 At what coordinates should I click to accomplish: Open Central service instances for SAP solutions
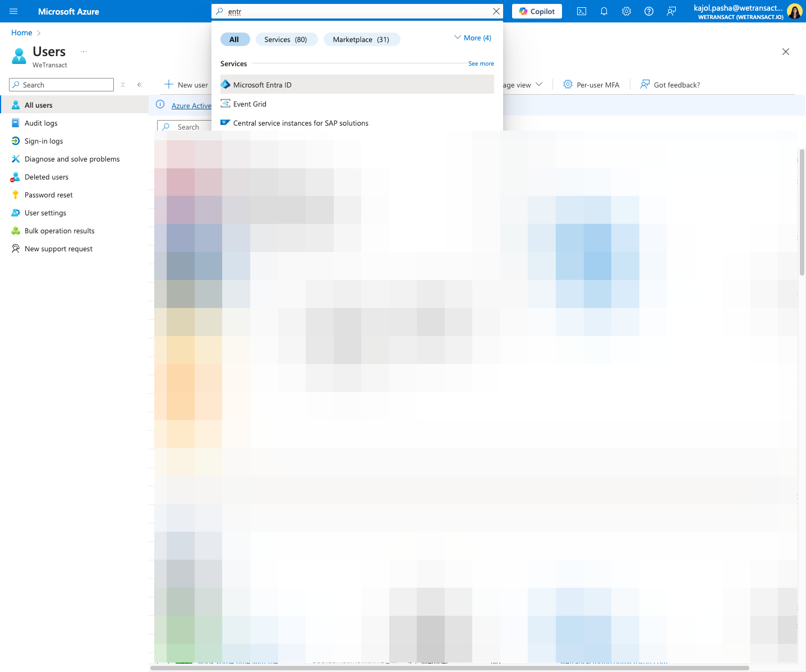point(357,123)
